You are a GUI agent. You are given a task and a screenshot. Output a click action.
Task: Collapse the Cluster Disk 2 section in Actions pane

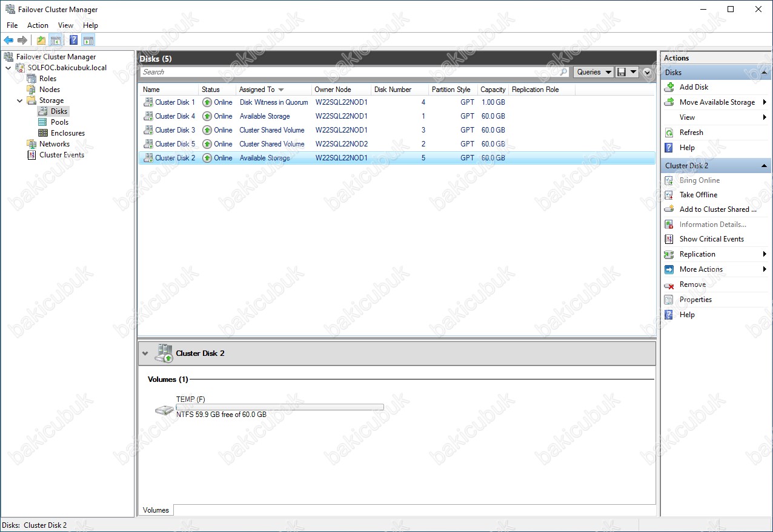click(764, 166)
